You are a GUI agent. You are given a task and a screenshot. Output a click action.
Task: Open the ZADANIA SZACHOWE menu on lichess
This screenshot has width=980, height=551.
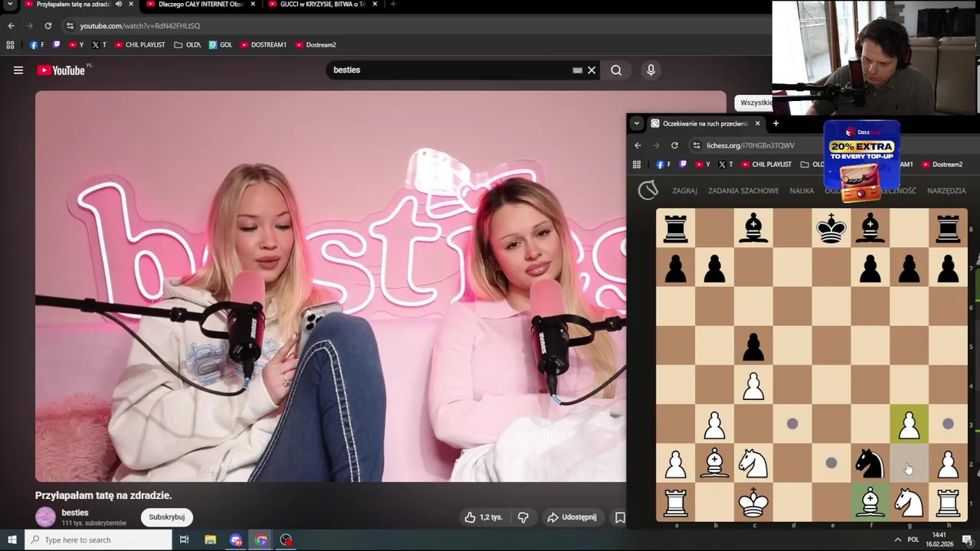pyautogui.click(x=743, y=191)
